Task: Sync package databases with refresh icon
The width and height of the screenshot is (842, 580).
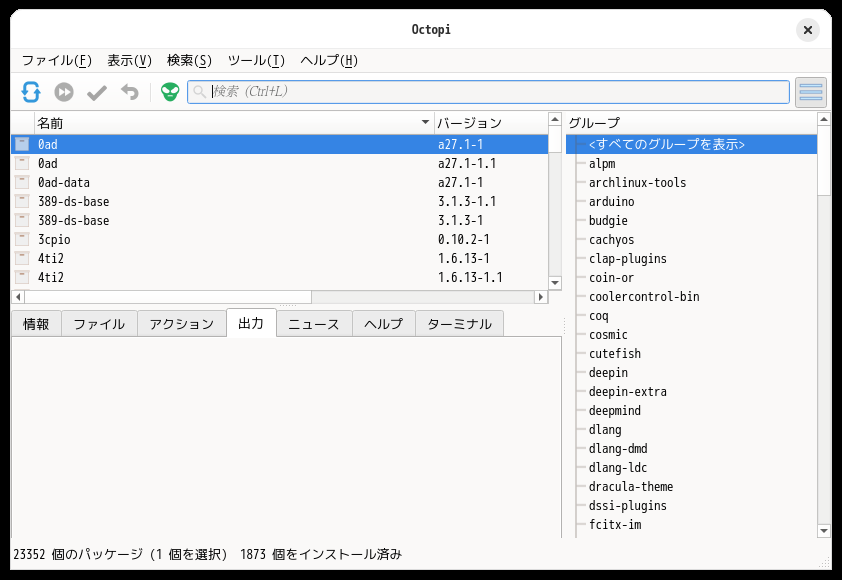Action: [31, 91]
